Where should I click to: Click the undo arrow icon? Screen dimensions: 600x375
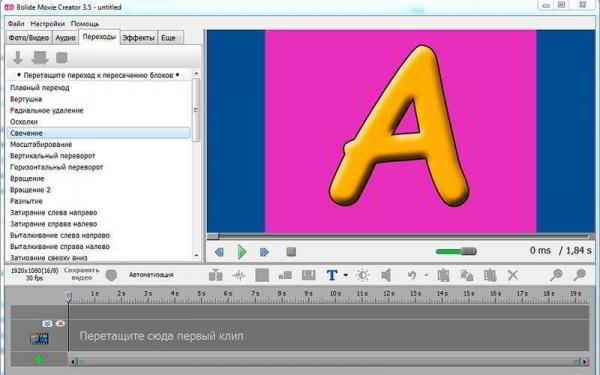click(412, 275)
